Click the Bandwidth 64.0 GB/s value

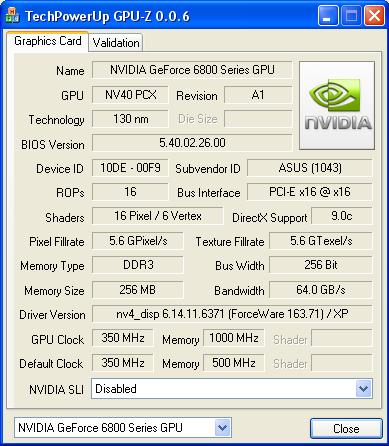click(321, 290)
